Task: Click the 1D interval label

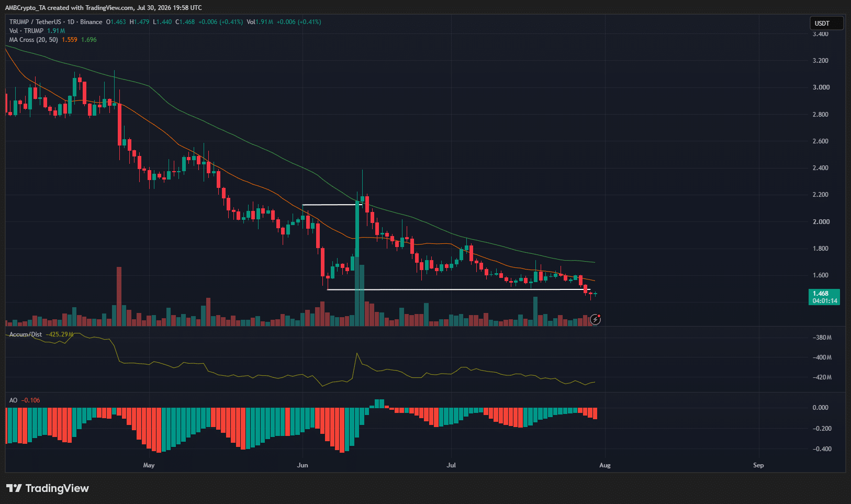Action: click(x=71, y=22)
